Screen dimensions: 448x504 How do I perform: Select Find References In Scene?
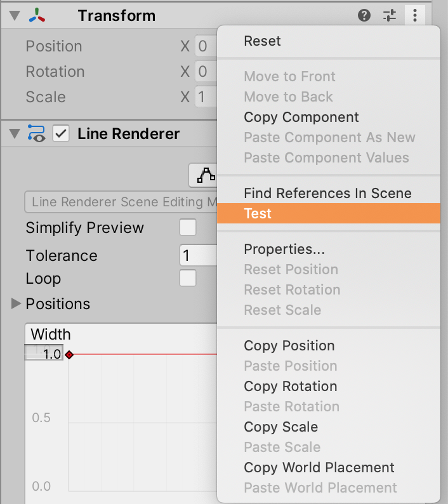[329, 193]
